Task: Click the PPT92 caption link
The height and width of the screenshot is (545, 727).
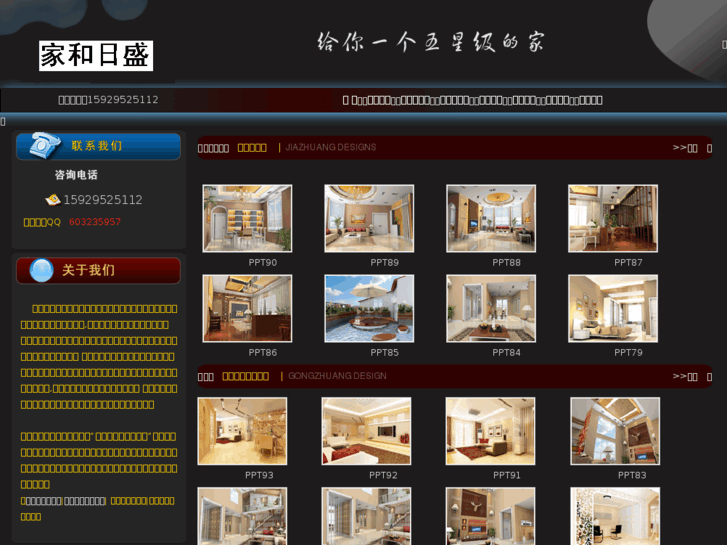Action: (383, 475)
